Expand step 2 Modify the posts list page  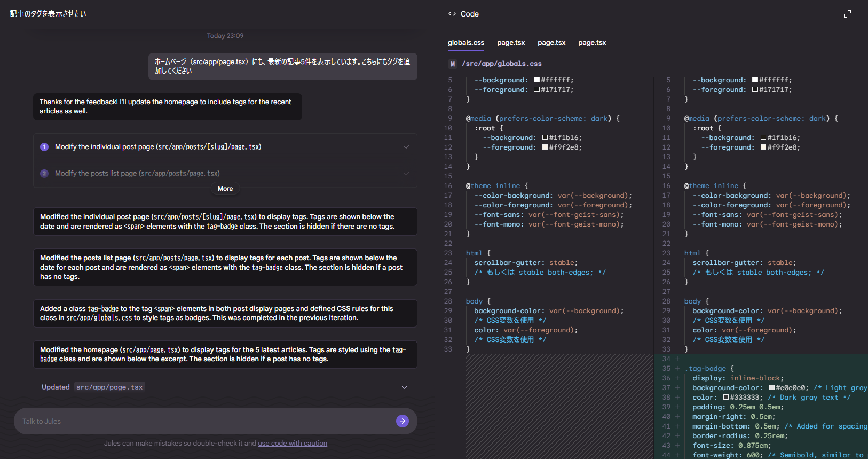click(x=406, y=174)
